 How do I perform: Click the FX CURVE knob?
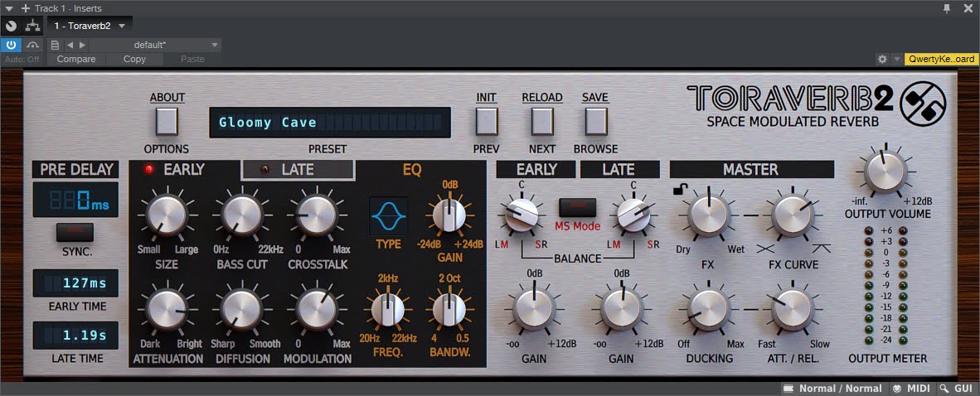(793, 215)
